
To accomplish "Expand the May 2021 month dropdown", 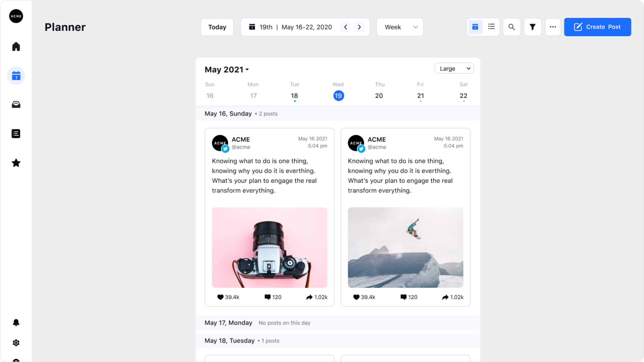I will [x=227, y=70].
